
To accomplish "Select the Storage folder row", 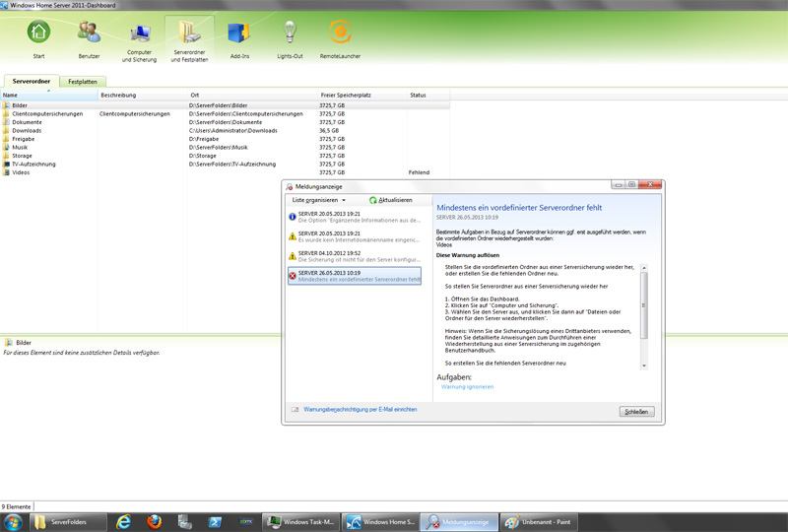I will [x=225, y=156].
